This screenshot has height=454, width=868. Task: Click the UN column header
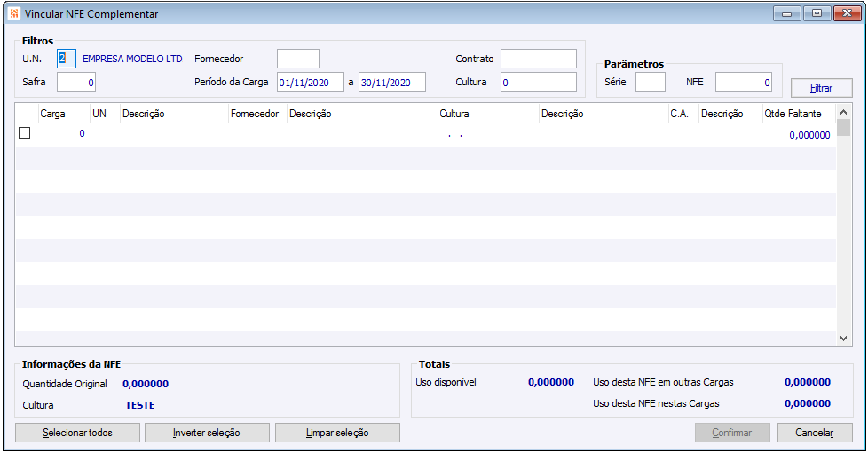click(x=105, y=114)
